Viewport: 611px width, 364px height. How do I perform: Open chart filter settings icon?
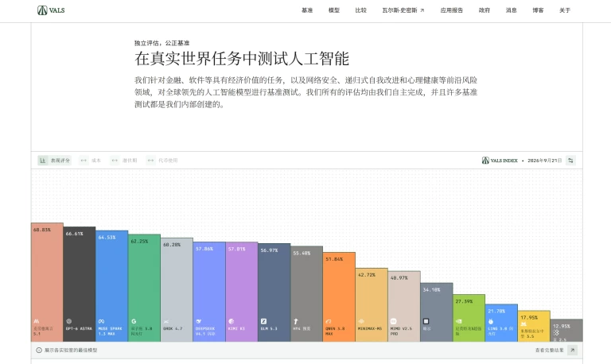pos(570,161)
